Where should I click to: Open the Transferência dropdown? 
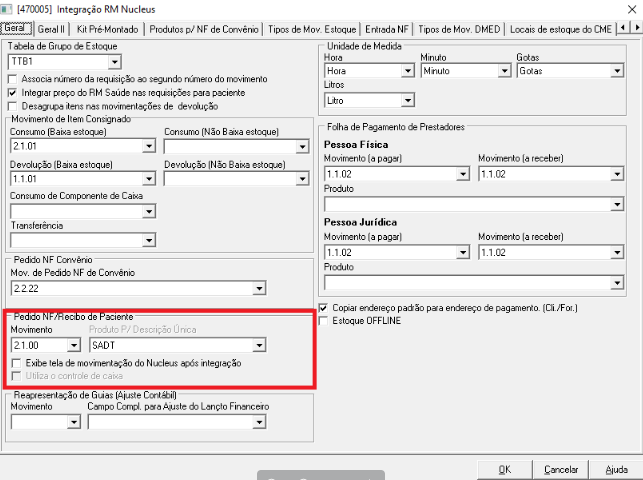[x=149, y=240]
